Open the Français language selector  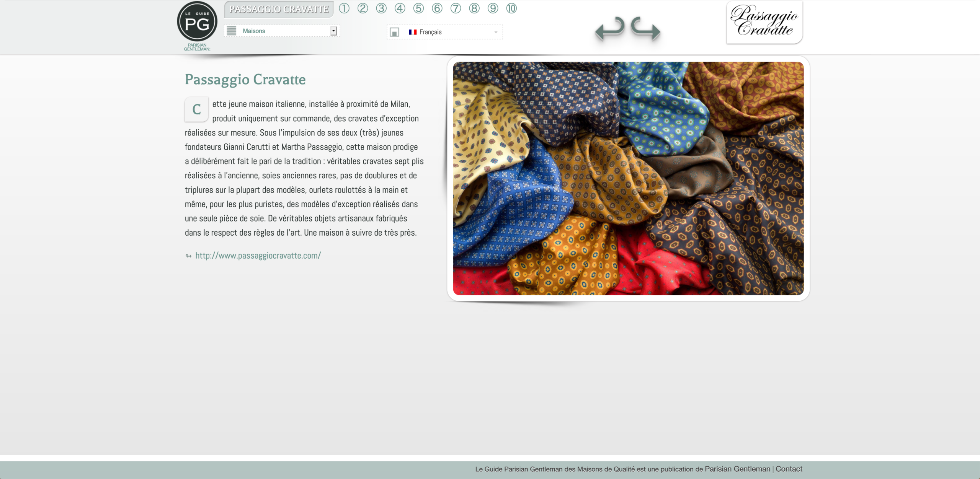coord(445,32)
